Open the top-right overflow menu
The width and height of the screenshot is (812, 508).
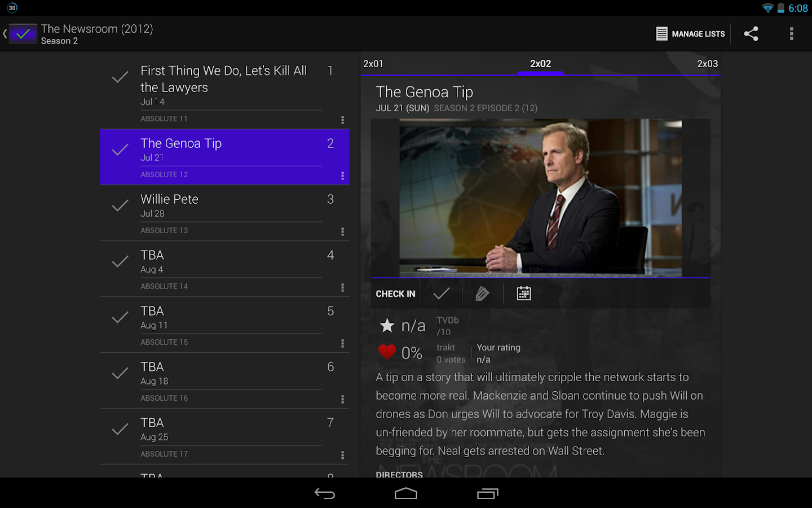click(x=792, y=34)
